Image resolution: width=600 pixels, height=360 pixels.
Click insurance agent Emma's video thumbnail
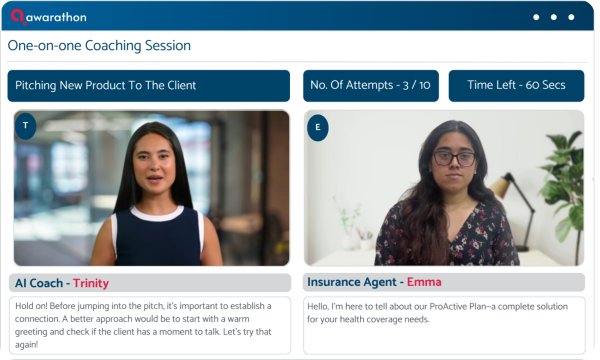(x=444, y=188)
